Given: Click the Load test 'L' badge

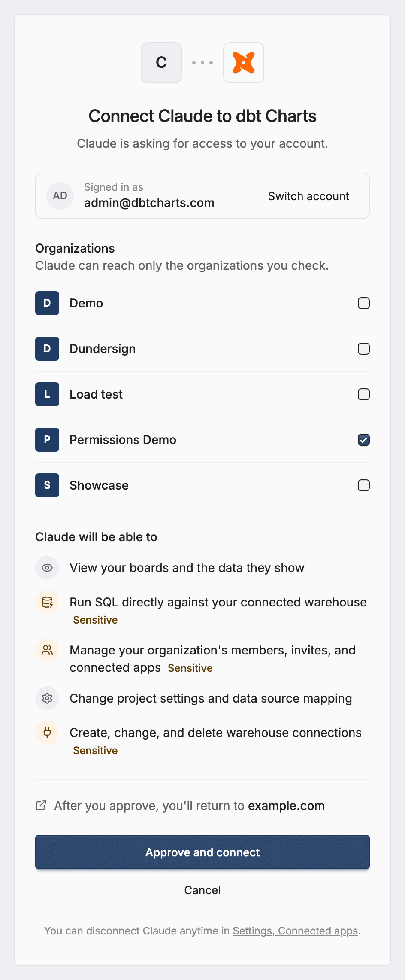Looking at the screenshot, I should pyautogui.click(x=47, y=394).
